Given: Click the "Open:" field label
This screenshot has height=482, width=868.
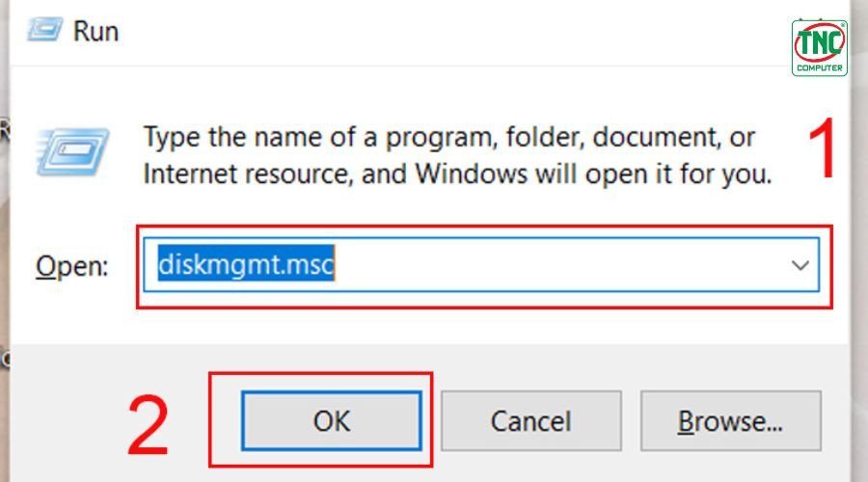Looking at the screenshot, I should tap(71, 267).
